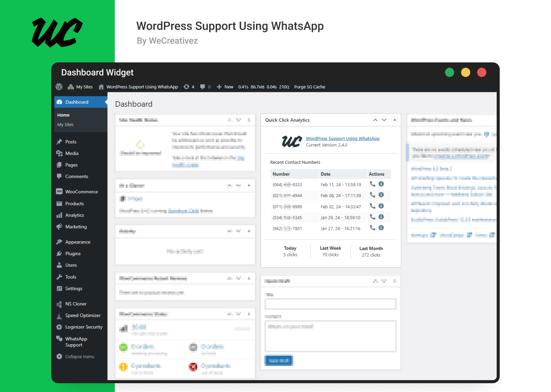The height and width of the screenshot is (392, 551).
Task: Click the Plugins plug icon in the sidebar
Action: 59,253
